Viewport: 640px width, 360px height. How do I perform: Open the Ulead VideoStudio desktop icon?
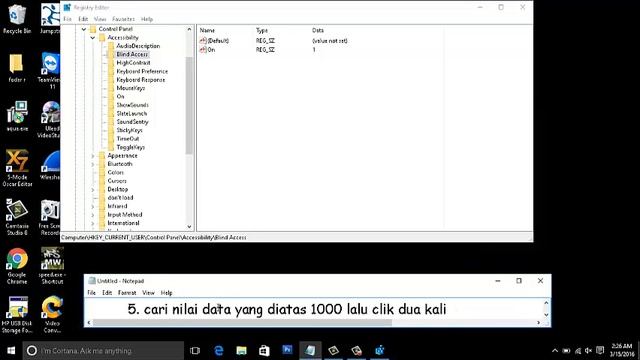(50, 119)
